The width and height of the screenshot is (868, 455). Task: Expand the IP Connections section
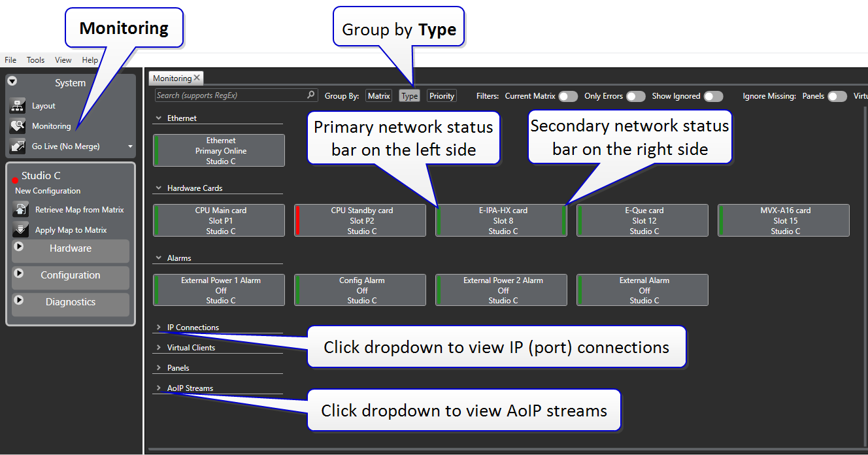point(158,327)
